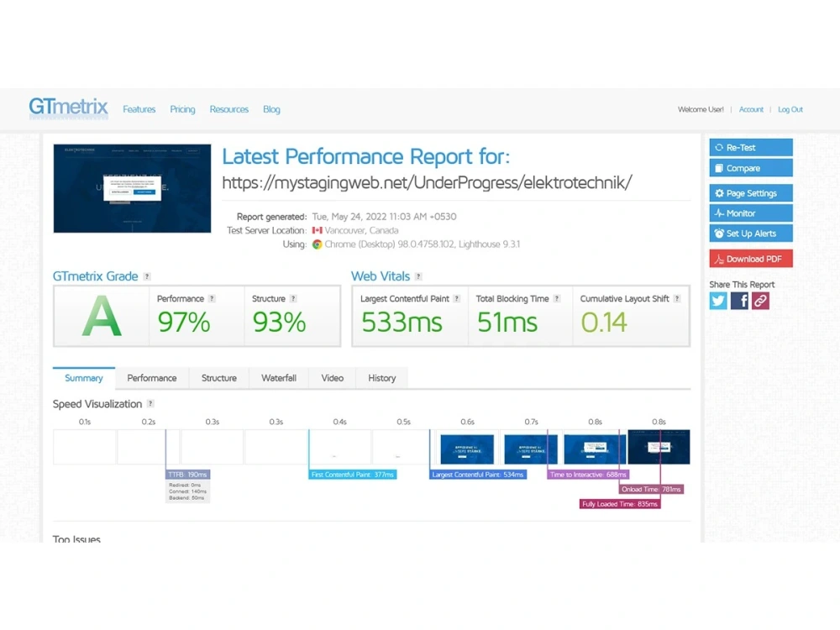Screen dimensions: 840x630
Task: Click the grade A letter
Action: pos(102,317)
